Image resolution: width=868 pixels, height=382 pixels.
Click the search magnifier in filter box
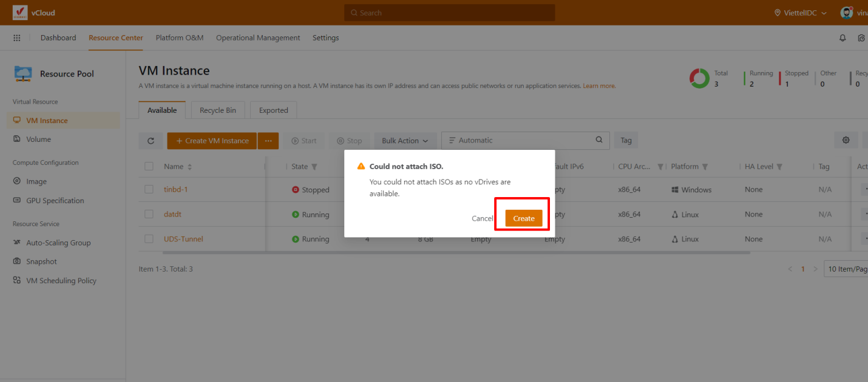[x=599, y=140]
